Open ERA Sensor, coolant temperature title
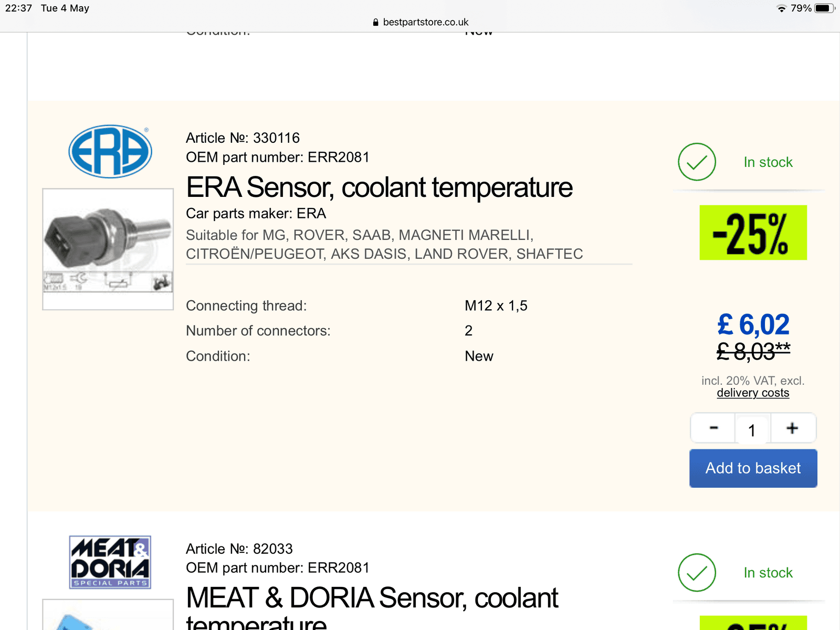This screenshot has width=840, height=630. coord(379,187)
